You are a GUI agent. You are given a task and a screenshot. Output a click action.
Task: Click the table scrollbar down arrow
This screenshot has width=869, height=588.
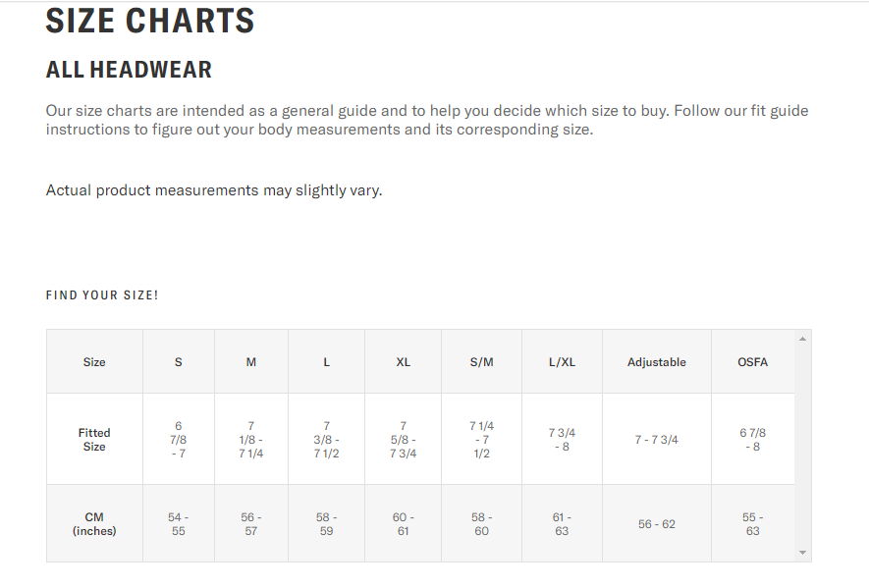tap(803, 553)
